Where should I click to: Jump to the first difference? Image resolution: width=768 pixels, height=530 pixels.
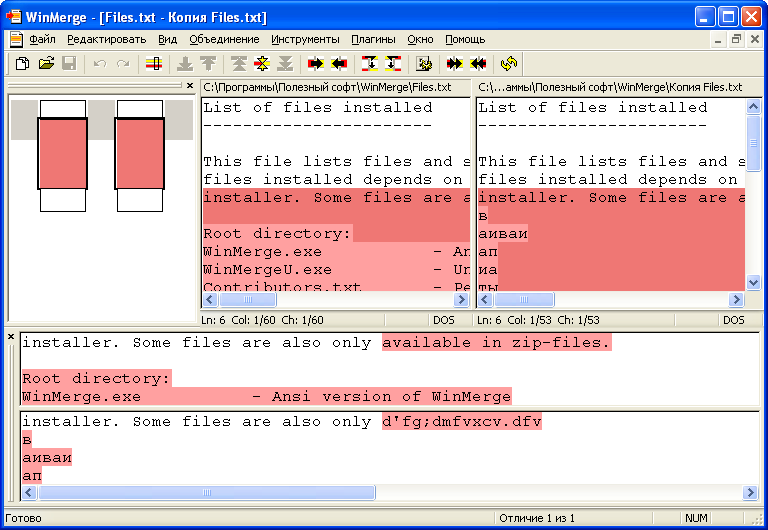[x=239, y=64]
